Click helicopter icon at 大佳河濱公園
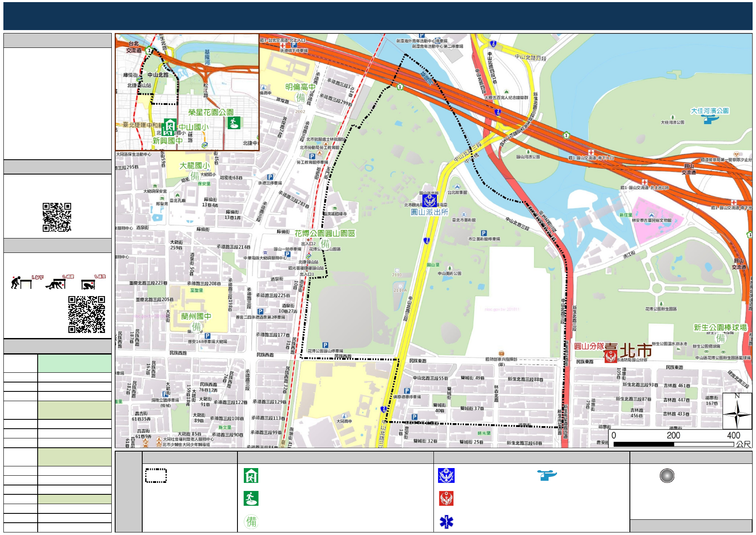This screenshot has width=756, height=535. click(x=711, y=119)
